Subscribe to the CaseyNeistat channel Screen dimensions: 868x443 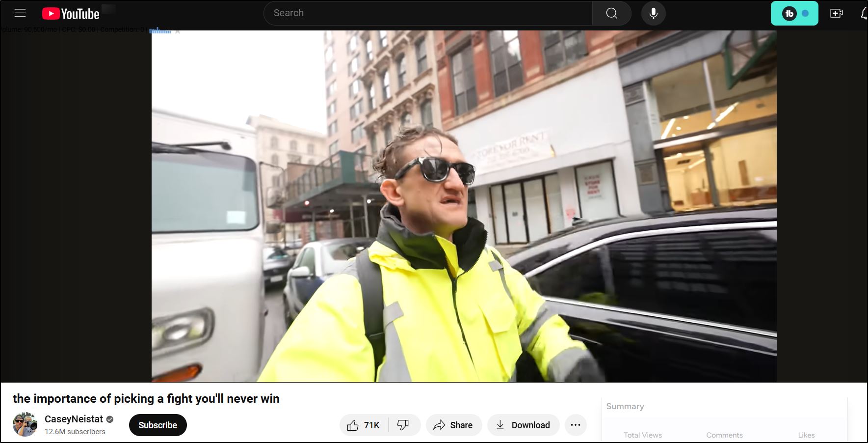tap(158, 425)
